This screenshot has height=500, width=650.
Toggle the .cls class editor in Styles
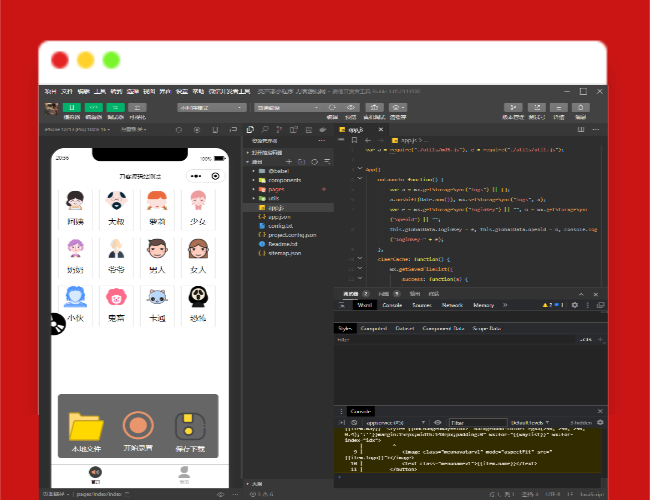click(588, 340)
